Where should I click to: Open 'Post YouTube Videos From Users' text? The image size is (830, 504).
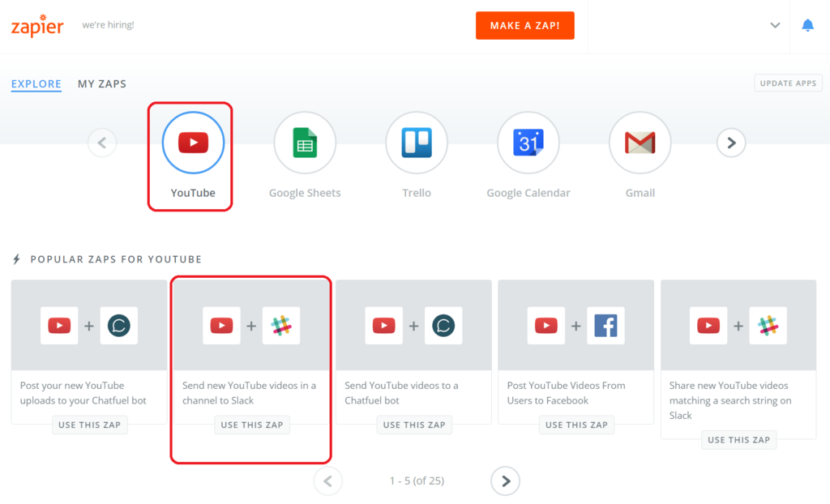tap(566, 393)
